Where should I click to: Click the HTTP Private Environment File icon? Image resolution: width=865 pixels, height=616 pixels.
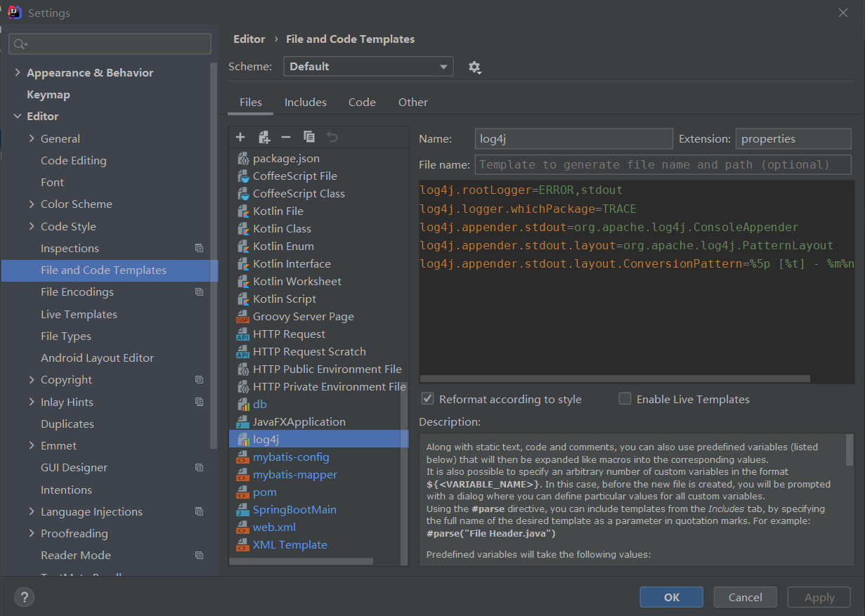tap(242, 387)
